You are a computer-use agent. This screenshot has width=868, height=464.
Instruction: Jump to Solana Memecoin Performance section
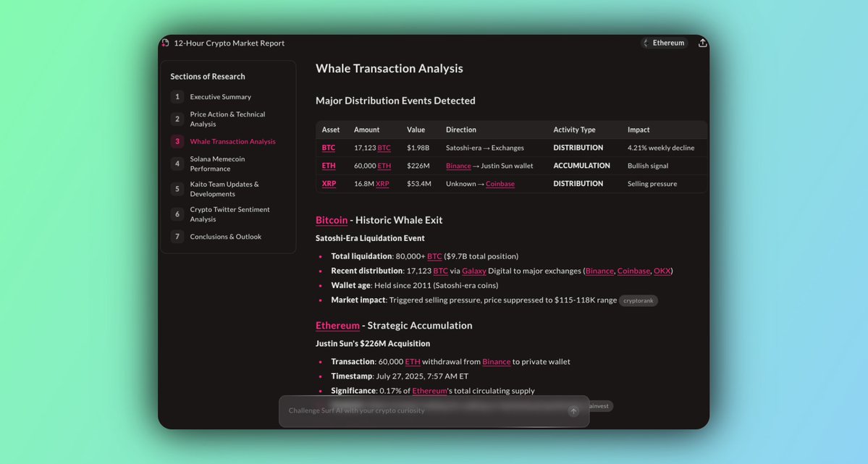pos(217,164)
